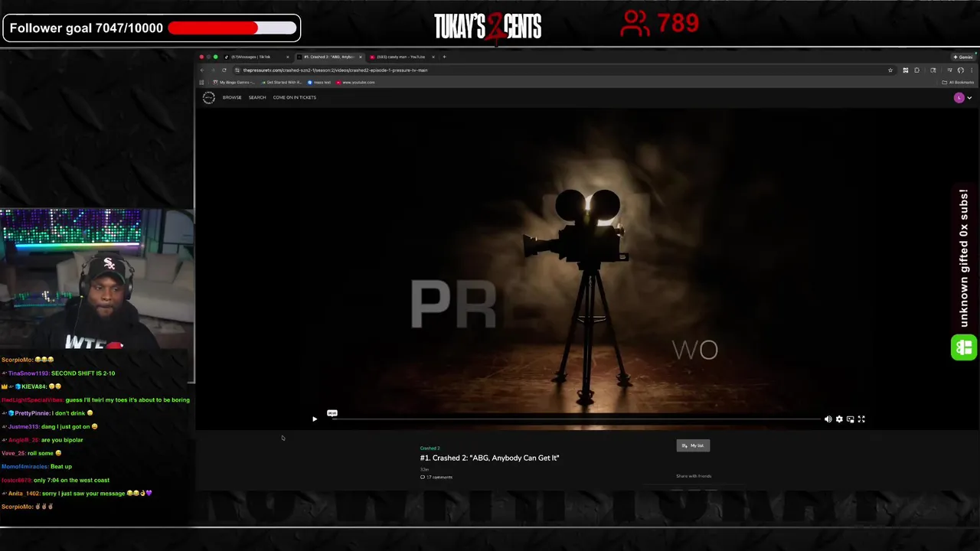Click the streamer webcam thumbnail
980x551 pixels.
(x=97, y=279)
